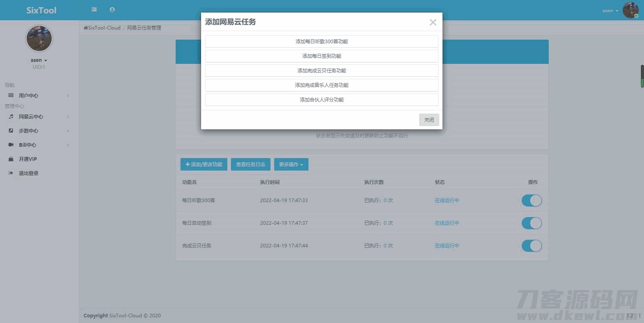Click the music note icon for 网易云中心

pos(11,116)
